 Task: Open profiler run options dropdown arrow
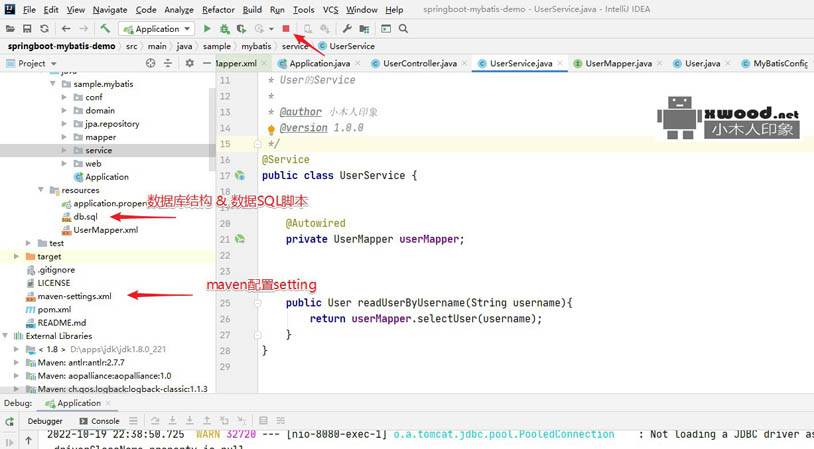271,29
